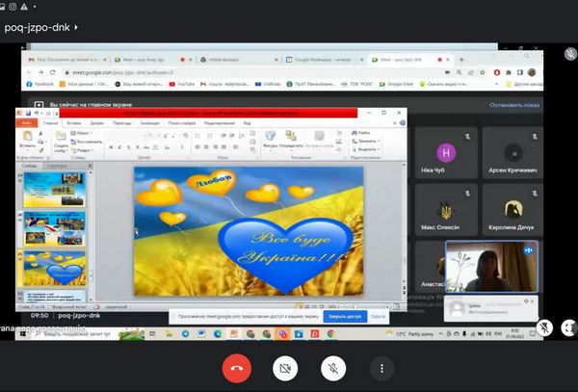The width and height of the screenshot is (578, 392).
Task: Select the Макс Олексін participant tile
Action: pyautogui.click(x=446, y=210)
